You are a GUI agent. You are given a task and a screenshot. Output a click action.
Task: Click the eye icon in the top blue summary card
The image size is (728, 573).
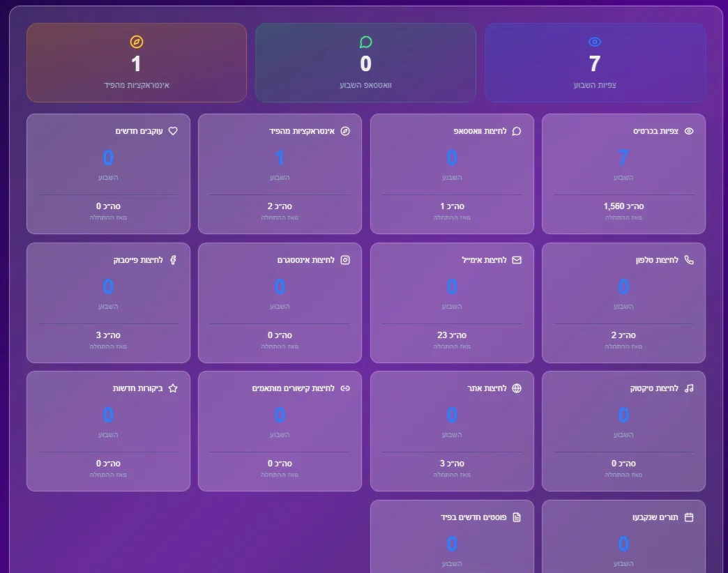pos(595,42)
